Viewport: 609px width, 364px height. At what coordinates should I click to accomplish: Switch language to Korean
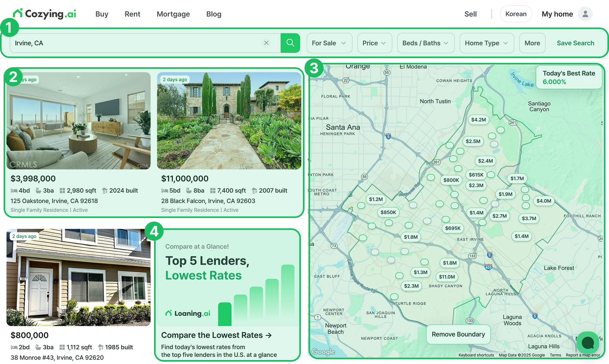[x=515, y=14]
